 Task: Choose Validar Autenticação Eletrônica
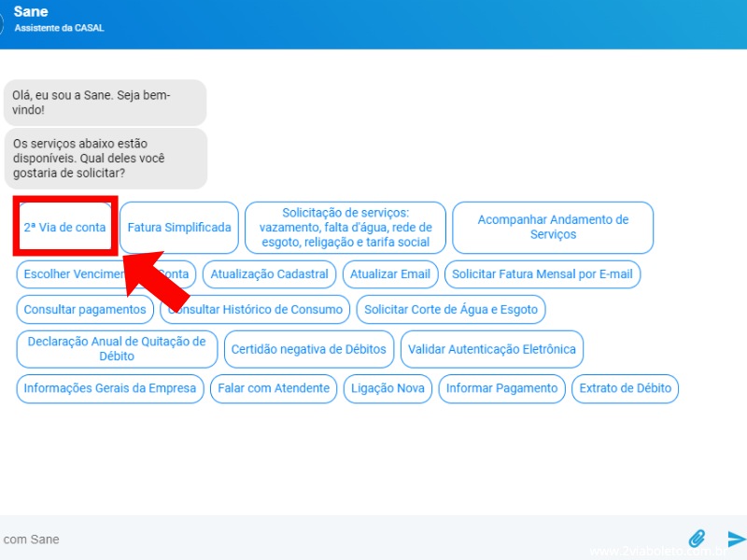492,349
